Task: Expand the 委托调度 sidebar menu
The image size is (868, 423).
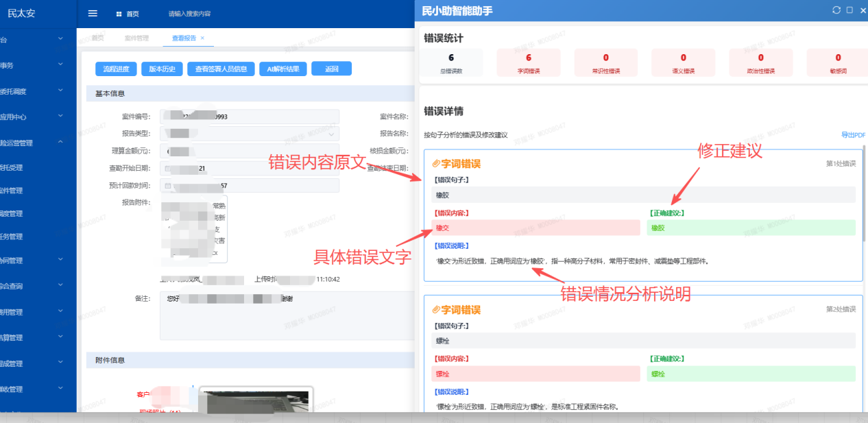Action: [x=38, y=90]
